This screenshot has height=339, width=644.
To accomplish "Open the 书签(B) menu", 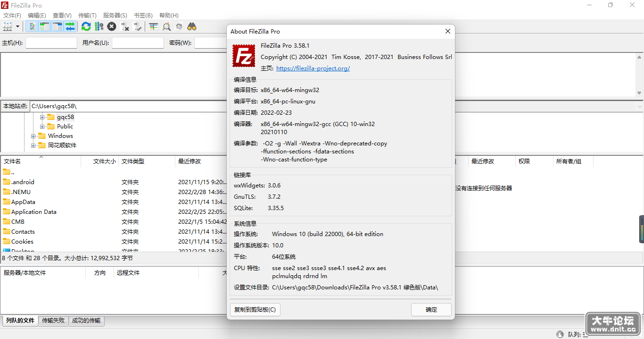I will pyautogui.click(x=143, y=16).
